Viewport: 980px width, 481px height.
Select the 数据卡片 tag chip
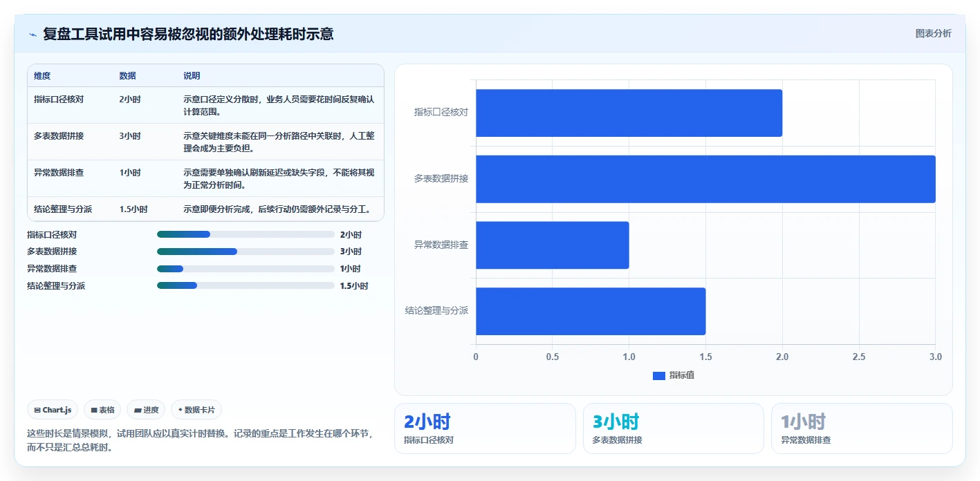(196, 410)
